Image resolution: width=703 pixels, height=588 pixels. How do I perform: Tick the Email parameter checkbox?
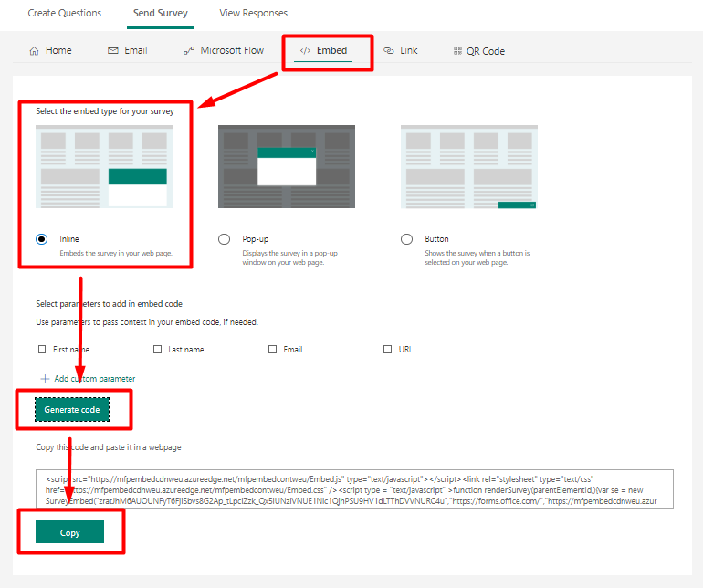(x=273, y=349)
